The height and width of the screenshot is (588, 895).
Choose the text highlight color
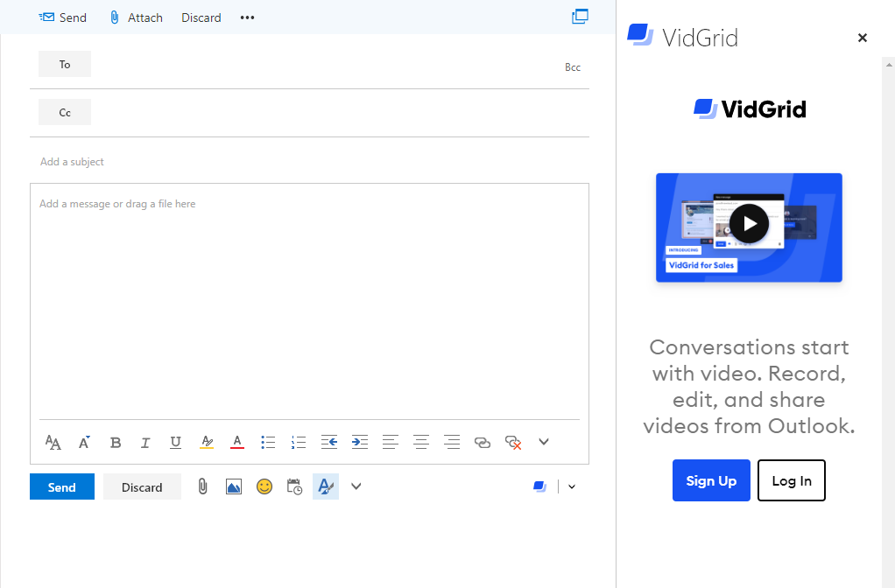(x=207, y=442)
